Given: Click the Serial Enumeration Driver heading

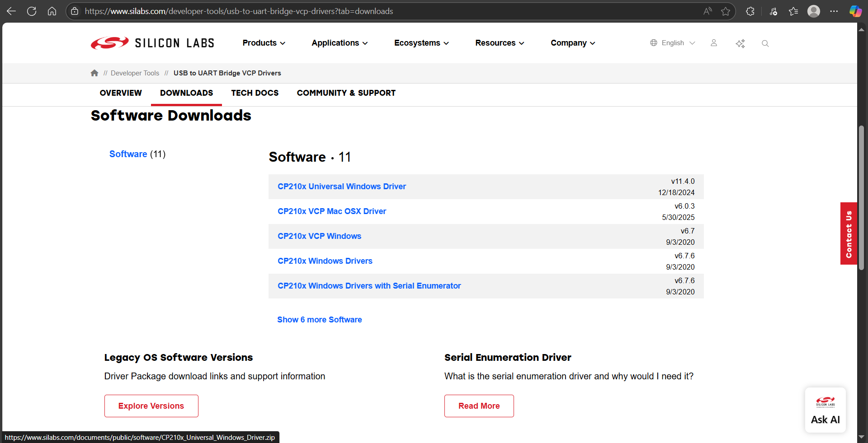Looking at the screenshot, I should 508,357.
